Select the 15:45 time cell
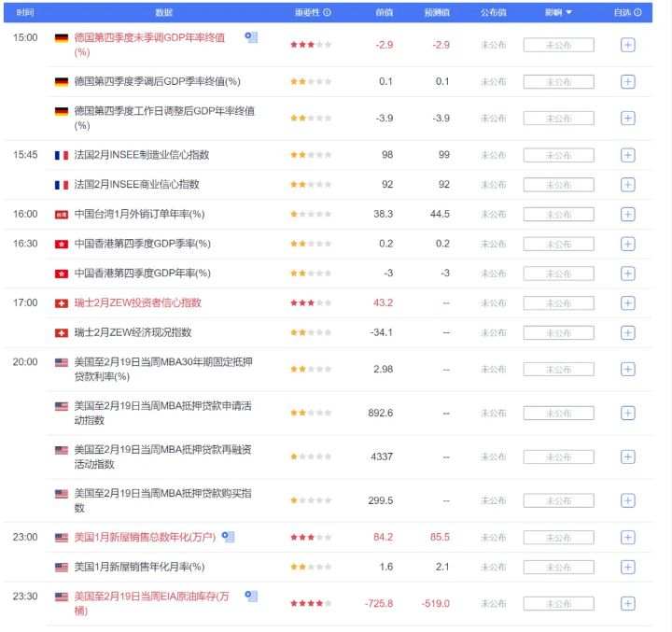The height and width of the screenshot is (632, 672). (25, 154)
